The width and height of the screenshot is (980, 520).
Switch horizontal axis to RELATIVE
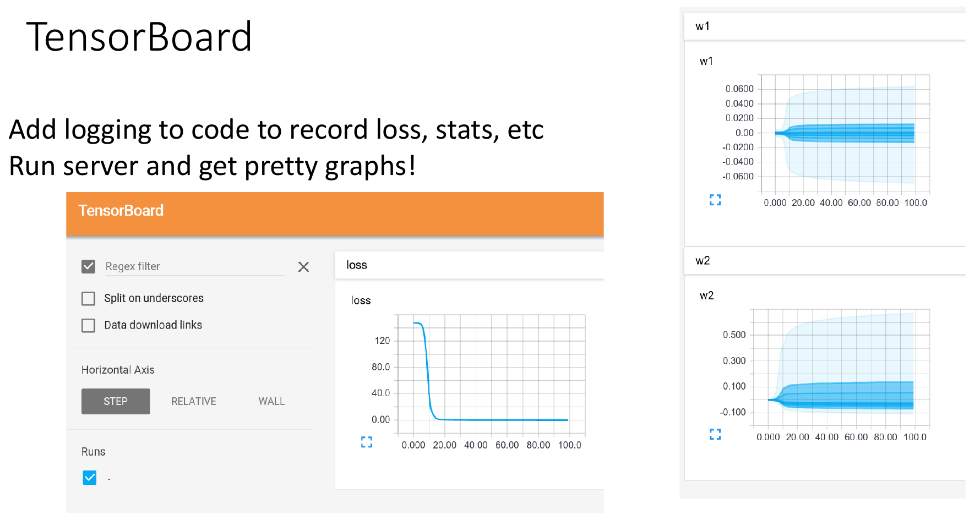click(193, 401)
